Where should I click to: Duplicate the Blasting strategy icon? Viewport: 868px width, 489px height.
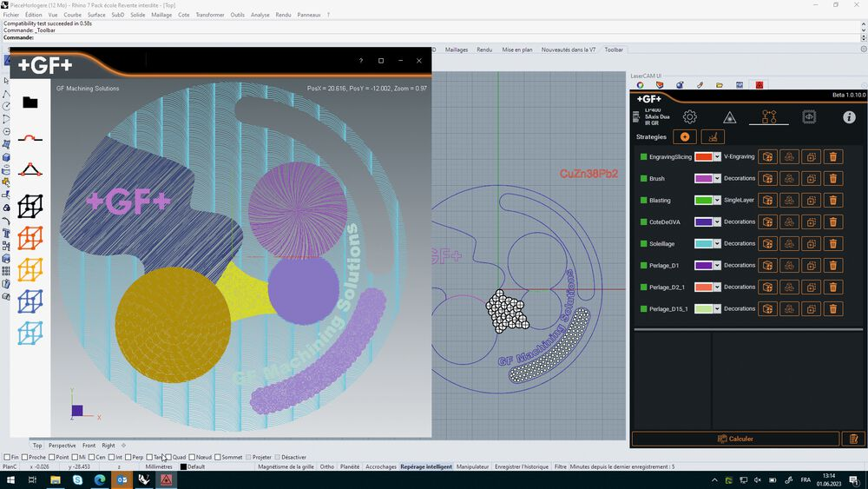[811, 200]
